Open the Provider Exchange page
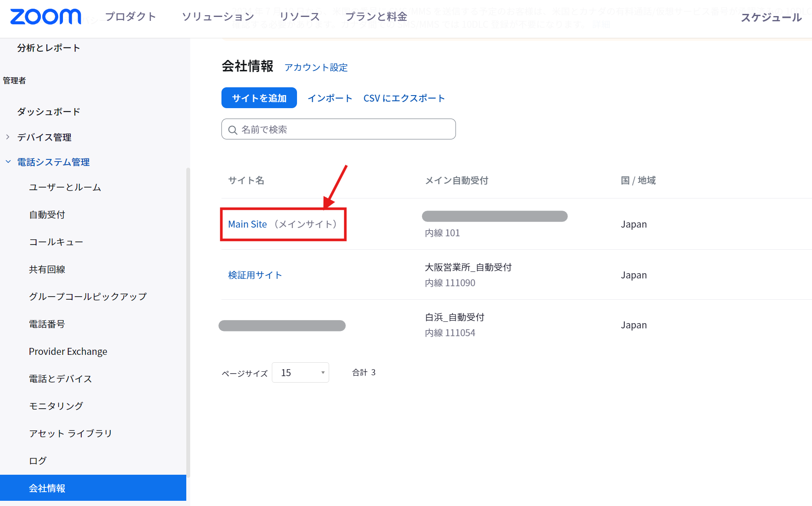 pos(68,351)
